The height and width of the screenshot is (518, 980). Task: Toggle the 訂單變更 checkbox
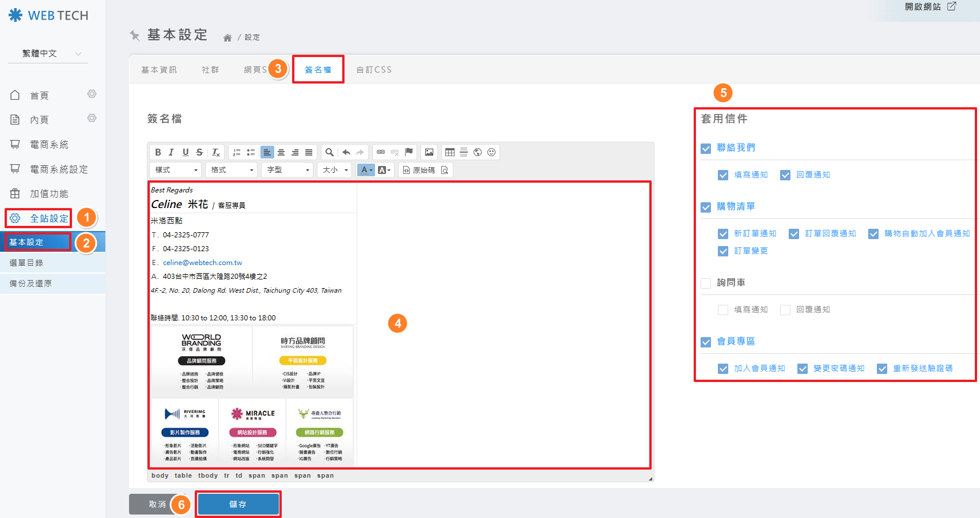coord(723,251)
